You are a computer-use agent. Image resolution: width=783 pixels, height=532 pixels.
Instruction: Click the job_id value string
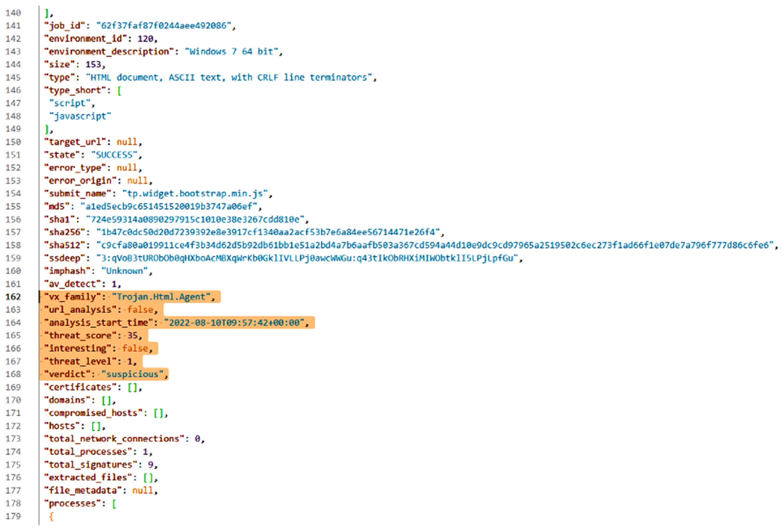164,26
